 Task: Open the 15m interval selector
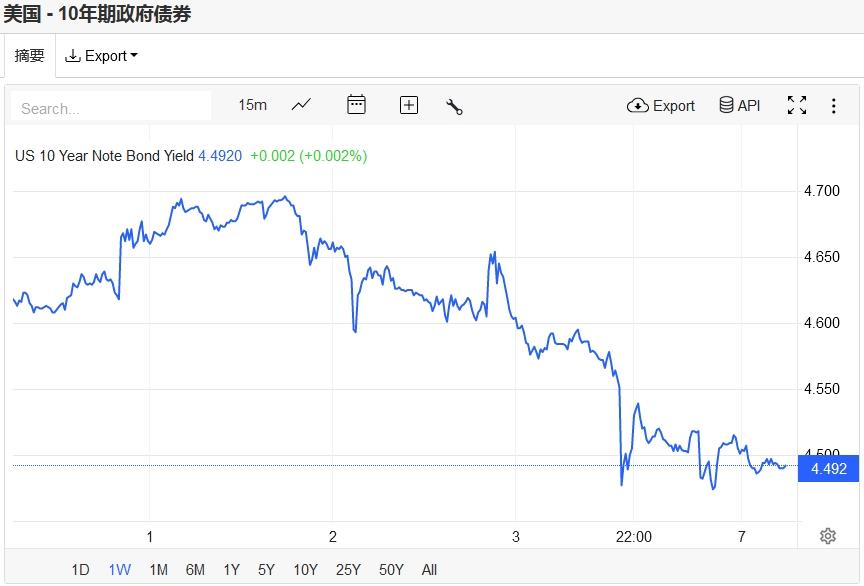tap(252, 105)
